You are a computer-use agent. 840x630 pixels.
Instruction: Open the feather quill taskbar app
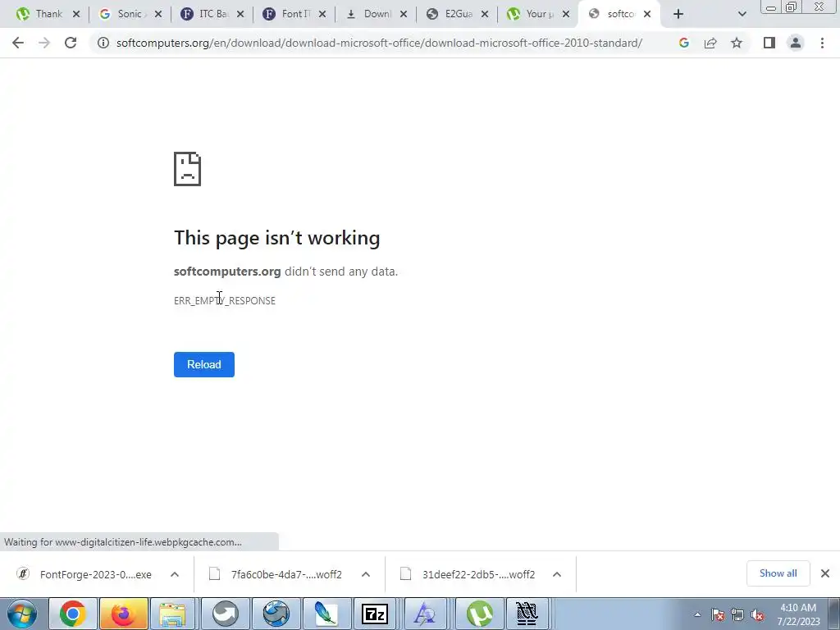(326, 614)
